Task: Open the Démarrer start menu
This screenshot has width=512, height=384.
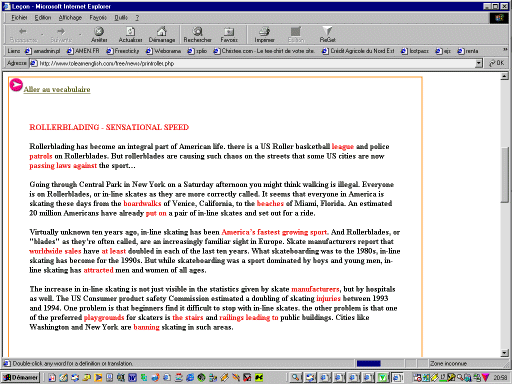Action: 20,377
